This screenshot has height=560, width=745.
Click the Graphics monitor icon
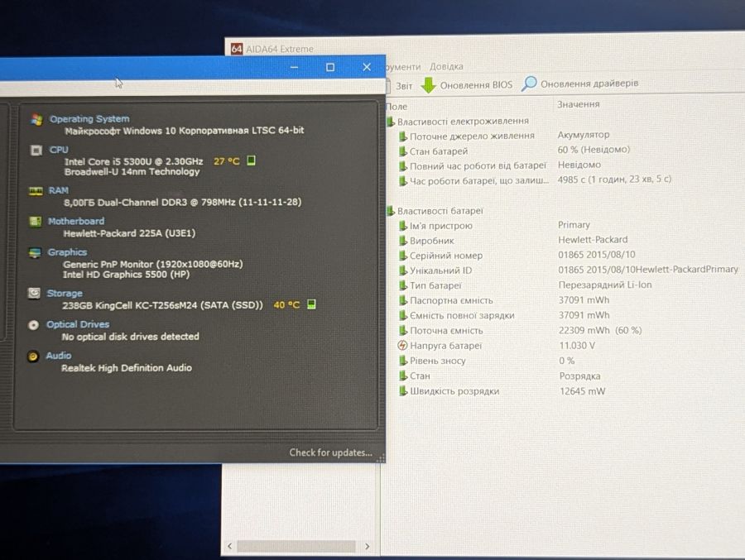click(35, 252)
